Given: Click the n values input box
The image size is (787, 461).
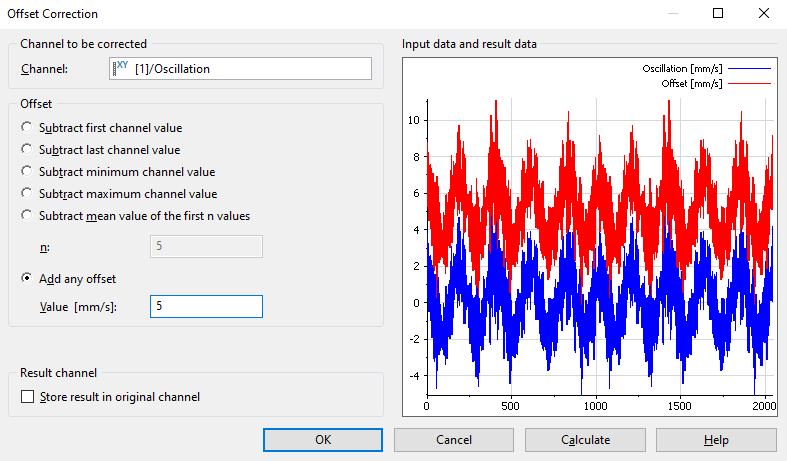Looking at the screenshot, I should click(x=206, y=247).
